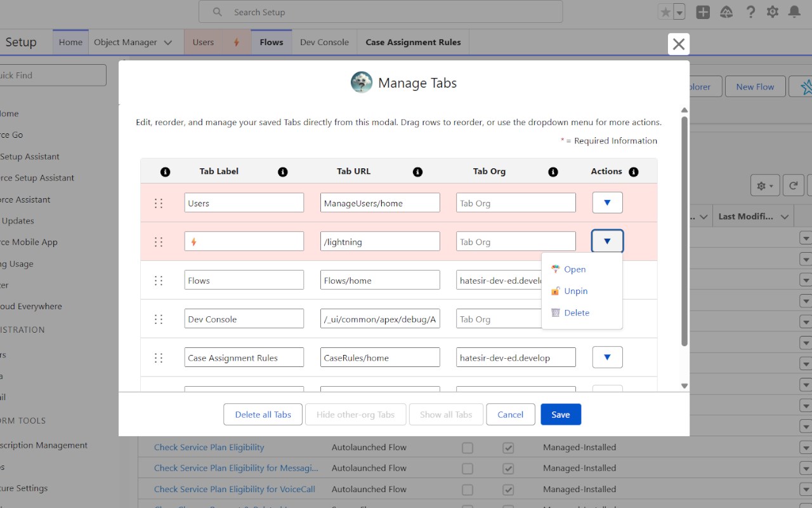
Task: Click the info icon next to Actions
Action: (633, 171)
